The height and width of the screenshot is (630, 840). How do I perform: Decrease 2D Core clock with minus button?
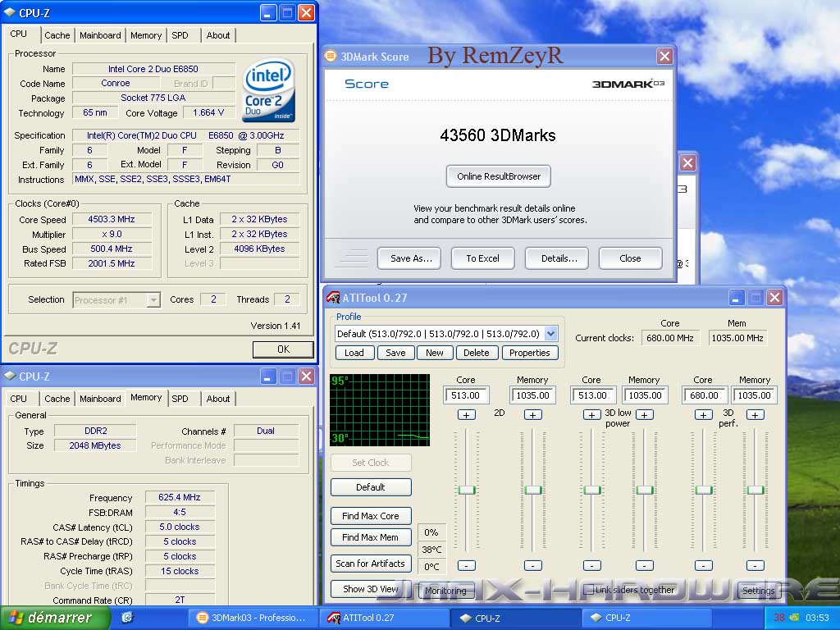pos(467,565)
